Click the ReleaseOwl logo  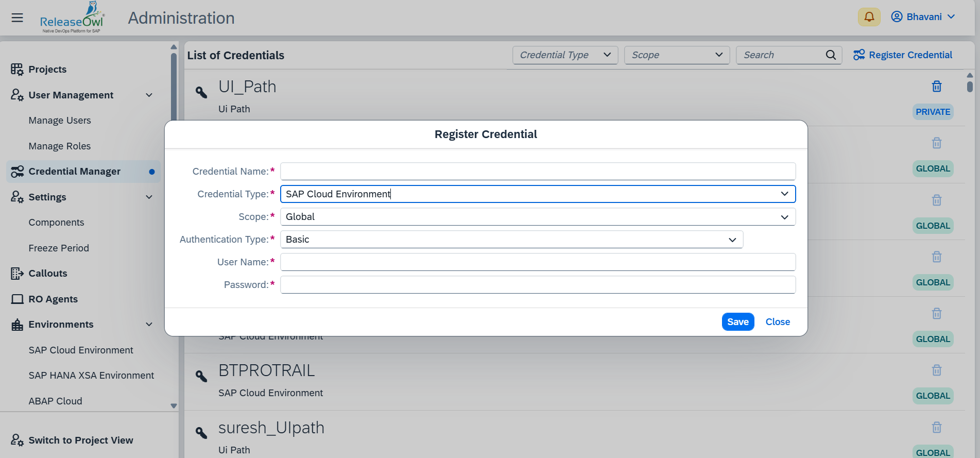coord(72,18)
